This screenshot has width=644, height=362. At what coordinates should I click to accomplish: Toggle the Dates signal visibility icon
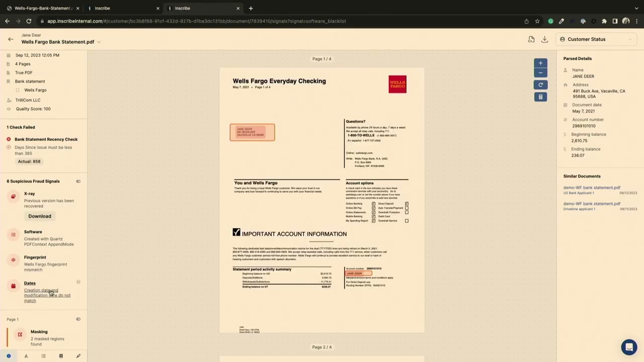78,282
